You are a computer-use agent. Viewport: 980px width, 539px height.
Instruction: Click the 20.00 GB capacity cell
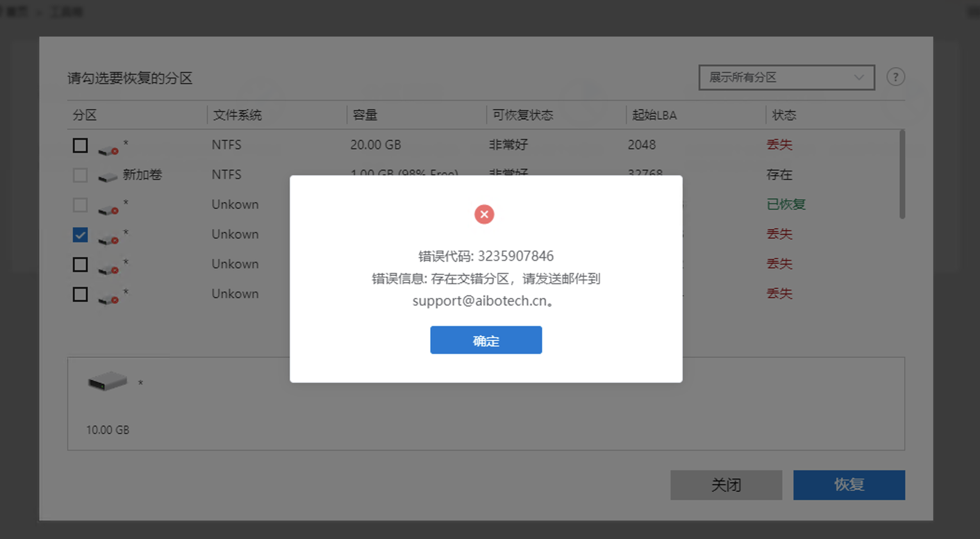click(x=376, y=145)
